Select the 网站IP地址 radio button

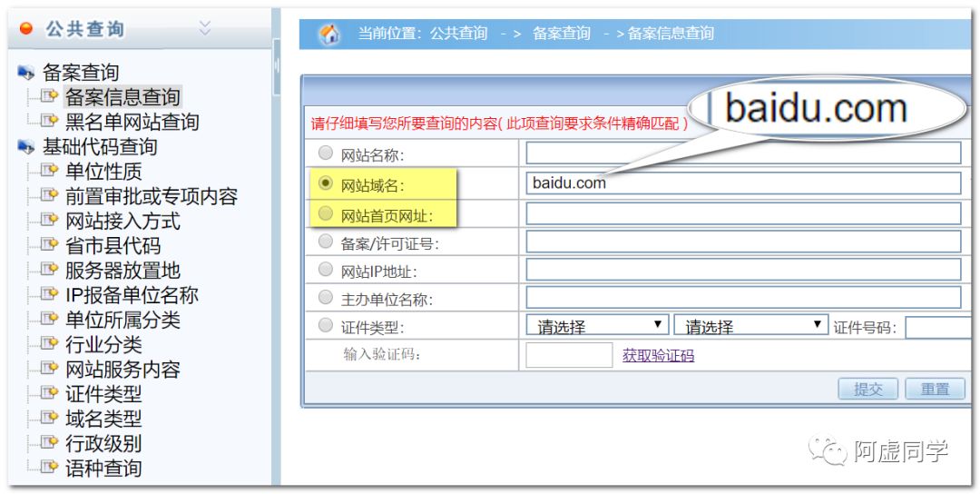326,270
